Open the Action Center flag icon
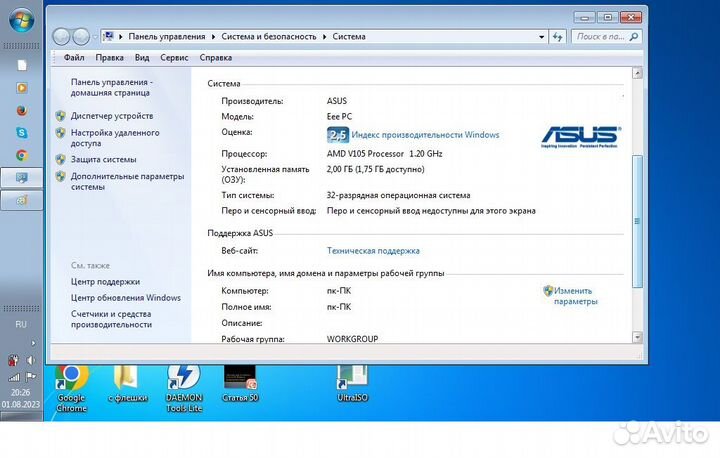The width and height of the screenshot is (720, 458). [x=31, y=377]
